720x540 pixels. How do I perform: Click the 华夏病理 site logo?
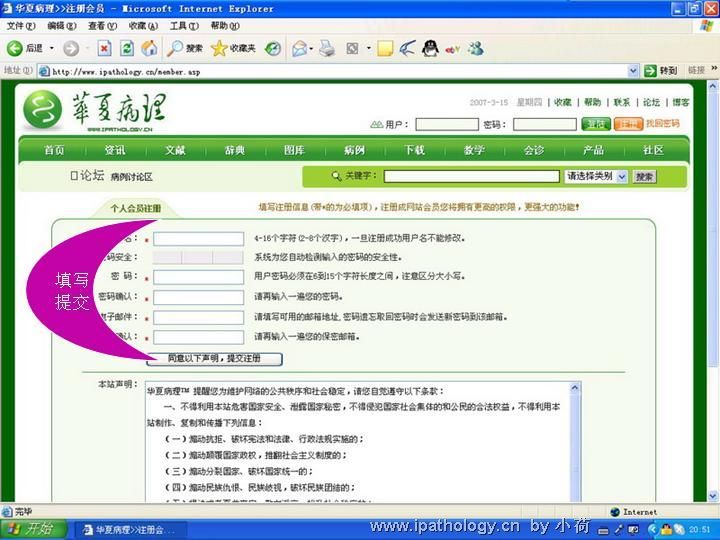95,110
